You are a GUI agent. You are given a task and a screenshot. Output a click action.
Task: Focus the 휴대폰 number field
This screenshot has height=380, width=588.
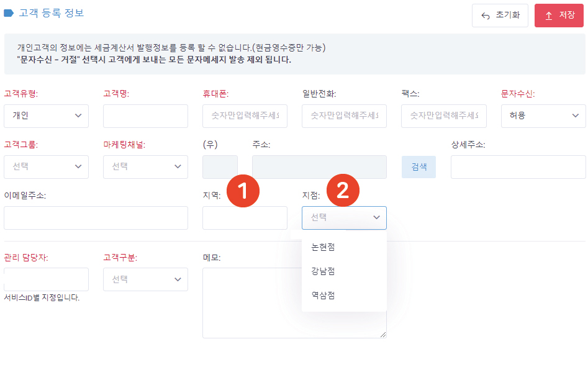245,116
